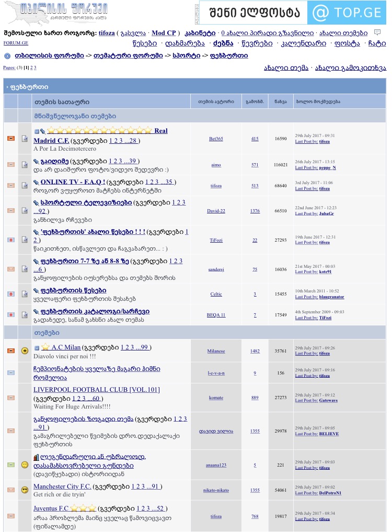Open the TOP.GE email banner
Image resolution: width=392 pixels, height=532 pixels.
[292, 13]
